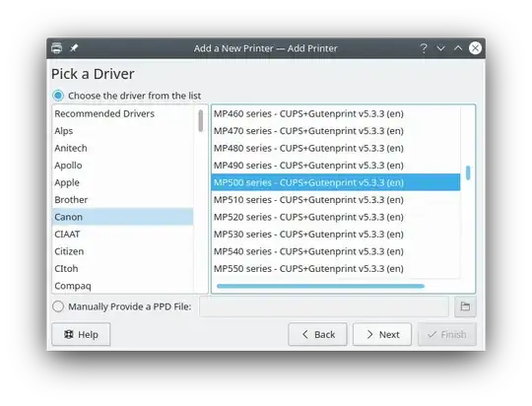Click the pin window icon
Viewport: 532px width, 406px height.
click(x=74, y=48)
